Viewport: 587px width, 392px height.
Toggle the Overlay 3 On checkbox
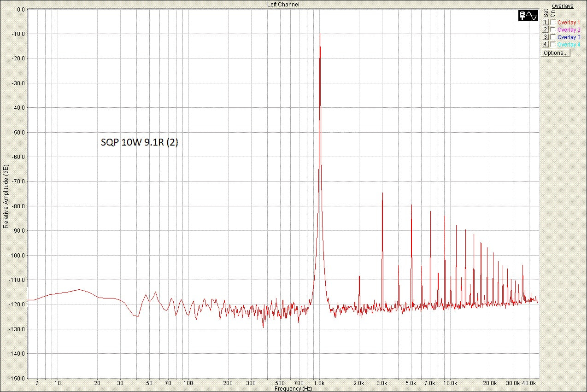[553, 37]
